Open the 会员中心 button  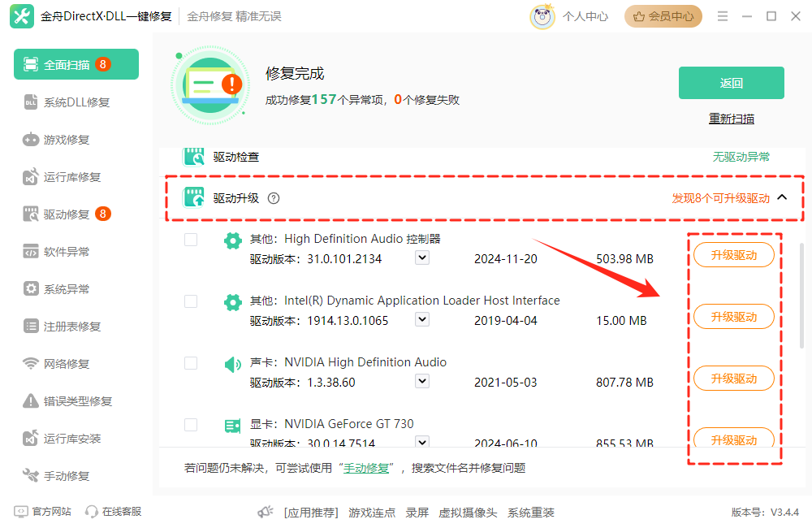[663, 16]
